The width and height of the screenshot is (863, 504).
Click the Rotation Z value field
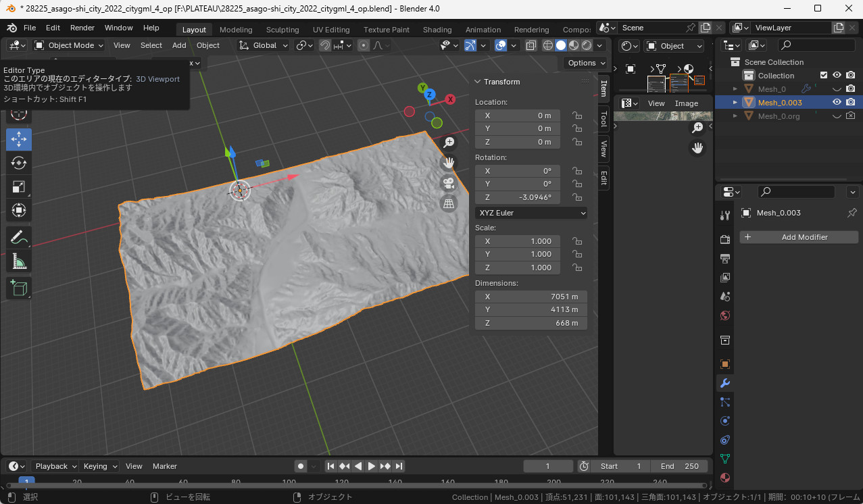(518, 197)
